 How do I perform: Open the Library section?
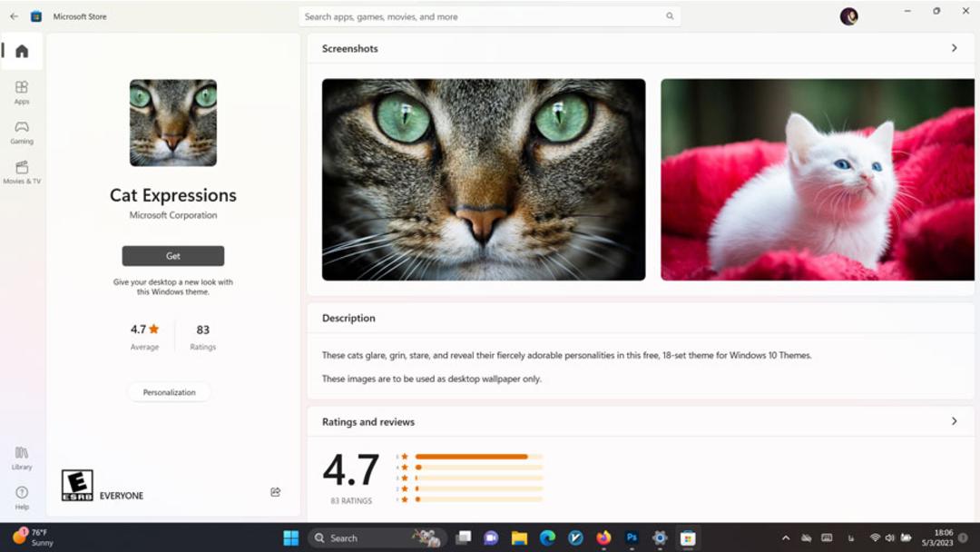pos(22,458)
